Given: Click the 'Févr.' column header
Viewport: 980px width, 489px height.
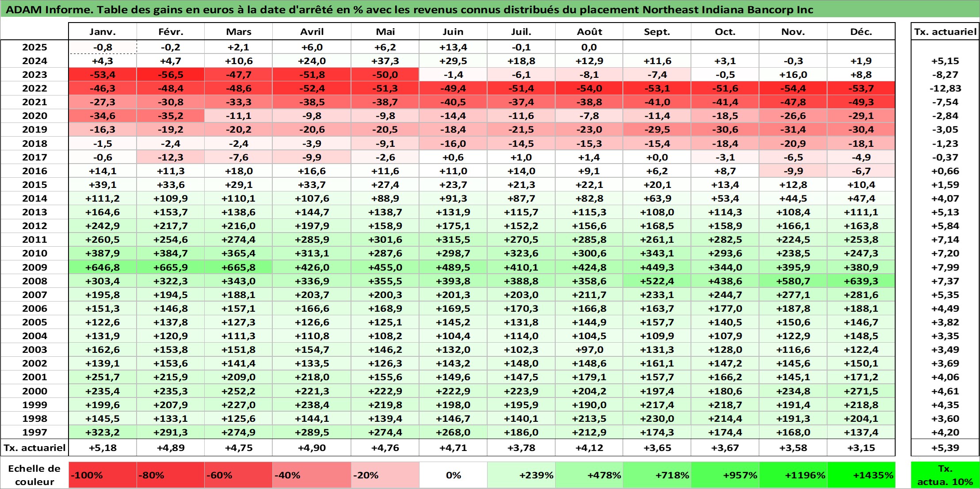Looking at the screenshot, I should (x=171, y=31).
